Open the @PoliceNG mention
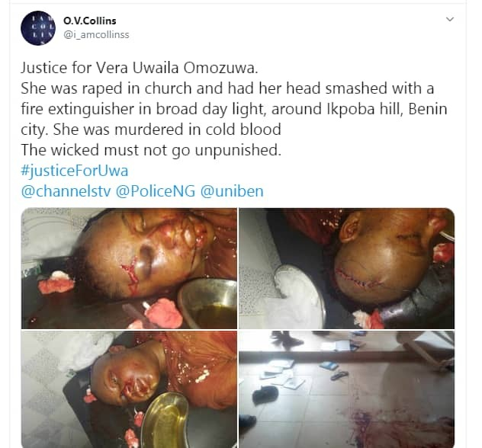This screenshot has width=482, height=448. pyautogui.click(x=156, y=191)
